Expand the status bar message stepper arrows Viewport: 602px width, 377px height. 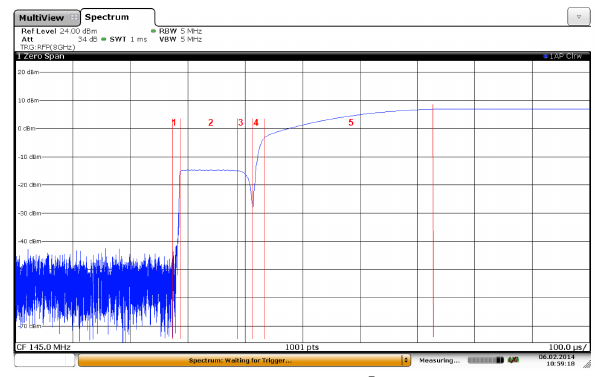click(406, 360)
